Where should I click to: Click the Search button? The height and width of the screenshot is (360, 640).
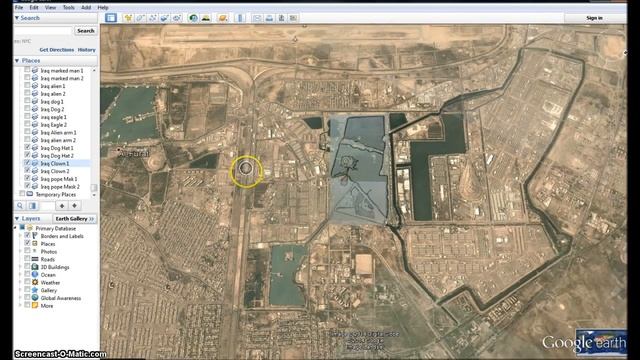pos(86,31)
